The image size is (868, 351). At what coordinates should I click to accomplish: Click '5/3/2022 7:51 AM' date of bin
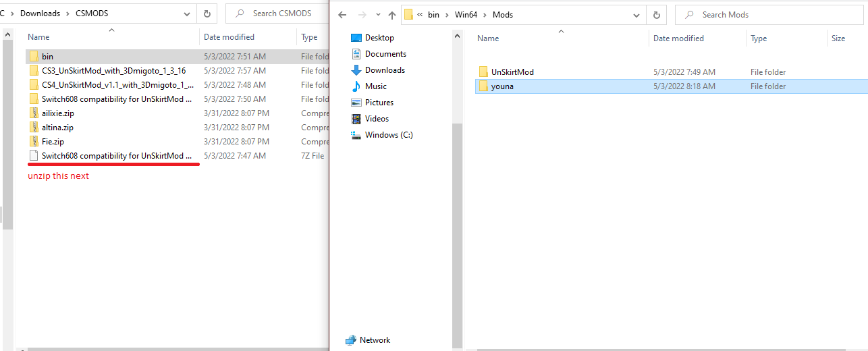pyautogui.click(x=235, y=57)
